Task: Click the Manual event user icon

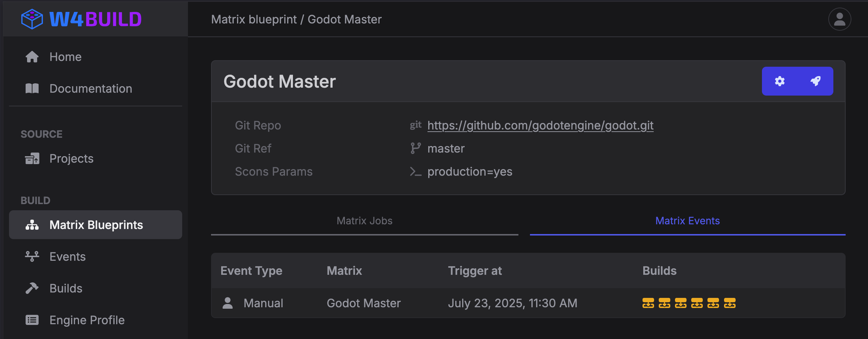Action: [x=228, y=303]
